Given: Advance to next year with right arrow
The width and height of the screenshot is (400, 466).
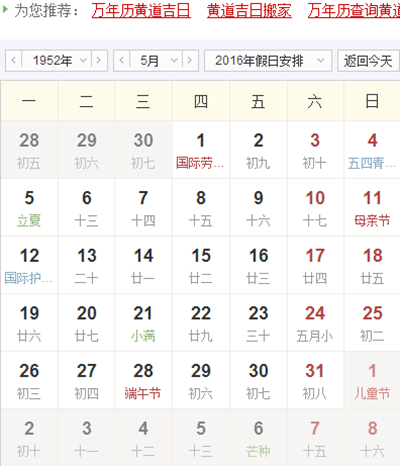Looking at the screenshot, I should [99, 61].
